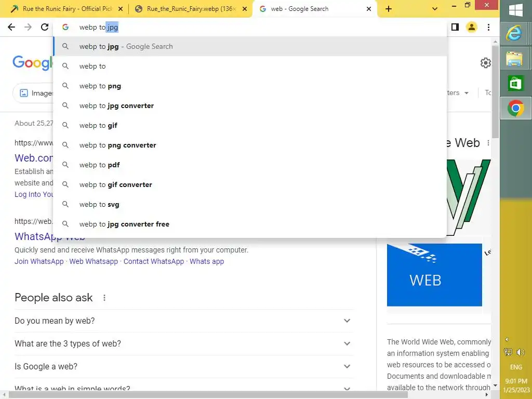Open knowledge panel more options menu
The height and width of the screenshot is (399, 532).
pos(488,143)
